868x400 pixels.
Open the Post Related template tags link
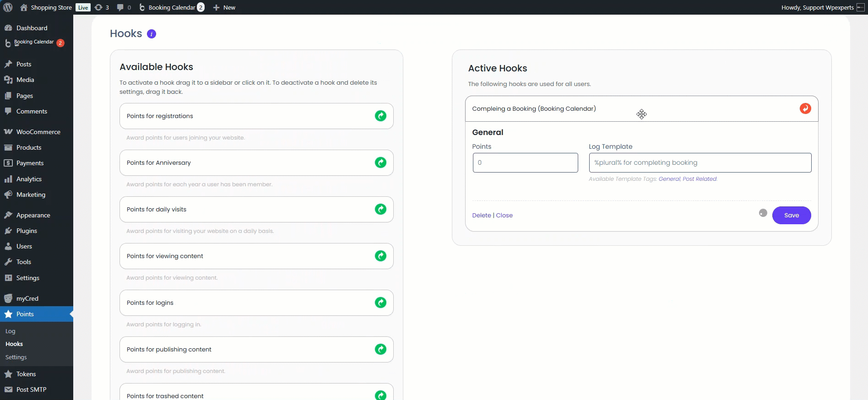click(700, 179)
